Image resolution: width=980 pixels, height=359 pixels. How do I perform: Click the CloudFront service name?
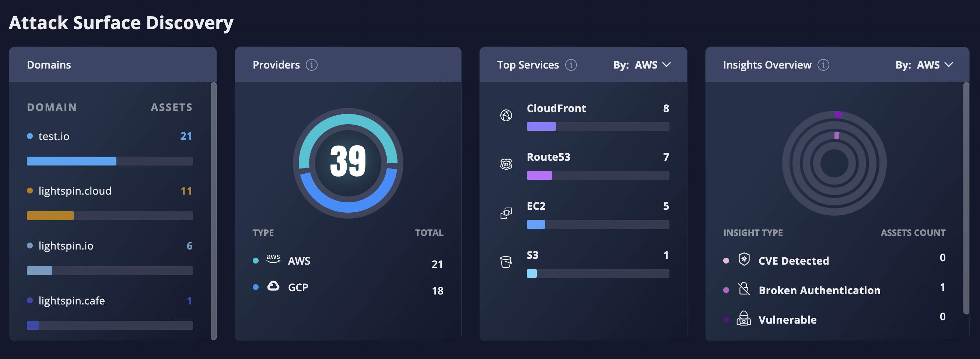click(556, 108)
